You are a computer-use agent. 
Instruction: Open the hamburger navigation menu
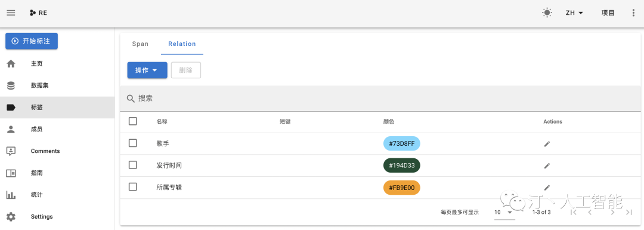tap(11, 13)
